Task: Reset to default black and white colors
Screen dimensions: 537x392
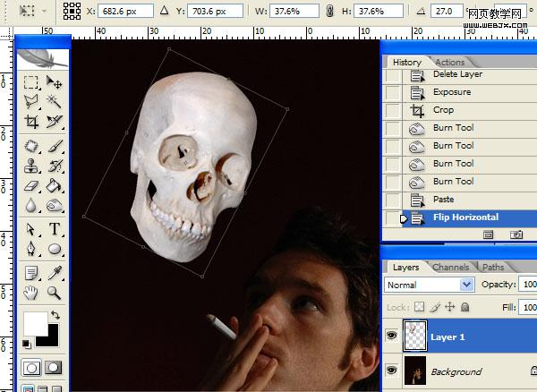Action: point(26,344)
